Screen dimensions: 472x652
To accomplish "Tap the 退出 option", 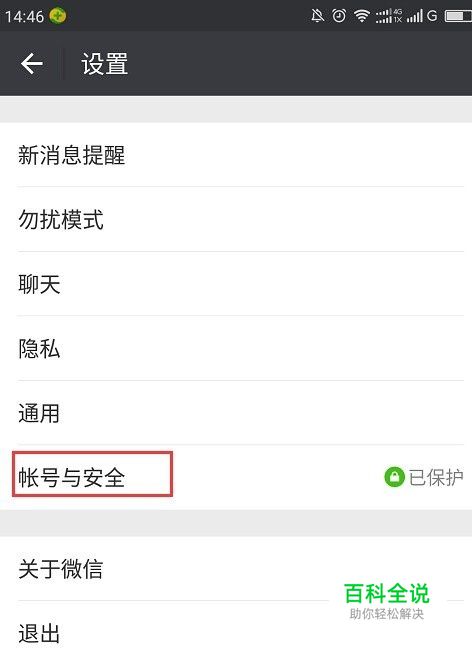I will (236, 627).
